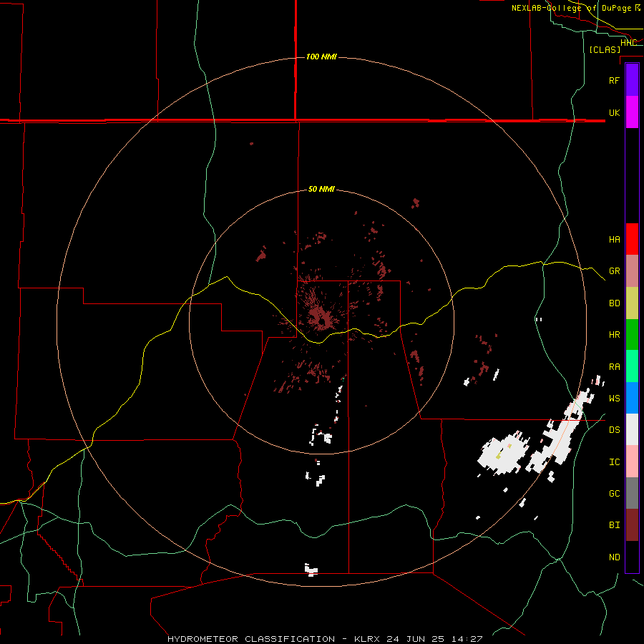
Task: Click the IC legend label
Action: (x=614, y=462)
